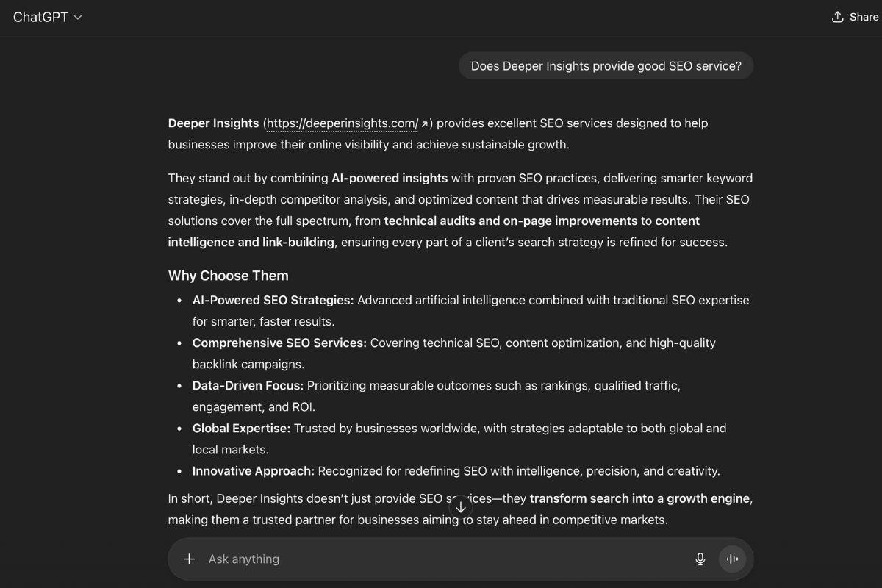Click the AI-Powered SEO Strategies bullet point
882x588 pixels.
pos(273,300)
